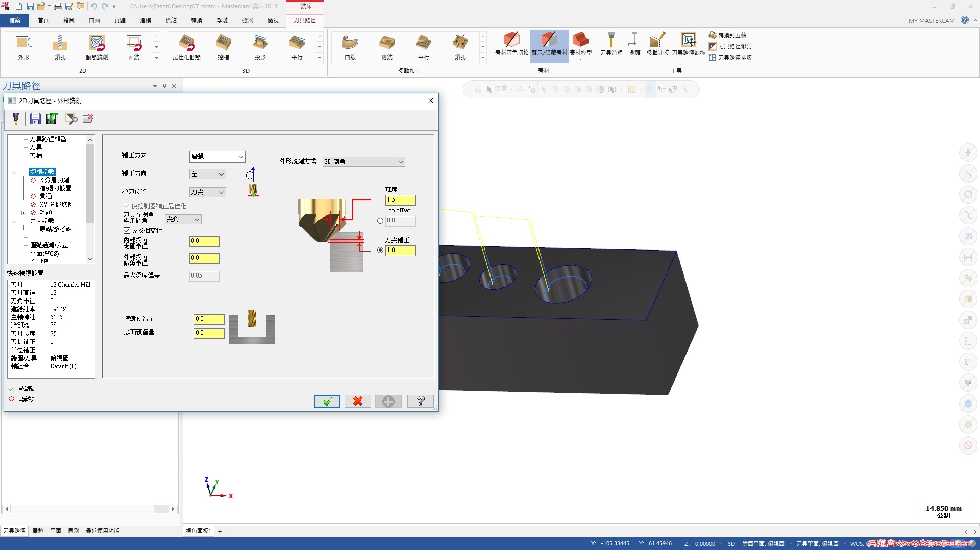Click 轉換到五軸 convert to 5-axis

tap(727, 35)
